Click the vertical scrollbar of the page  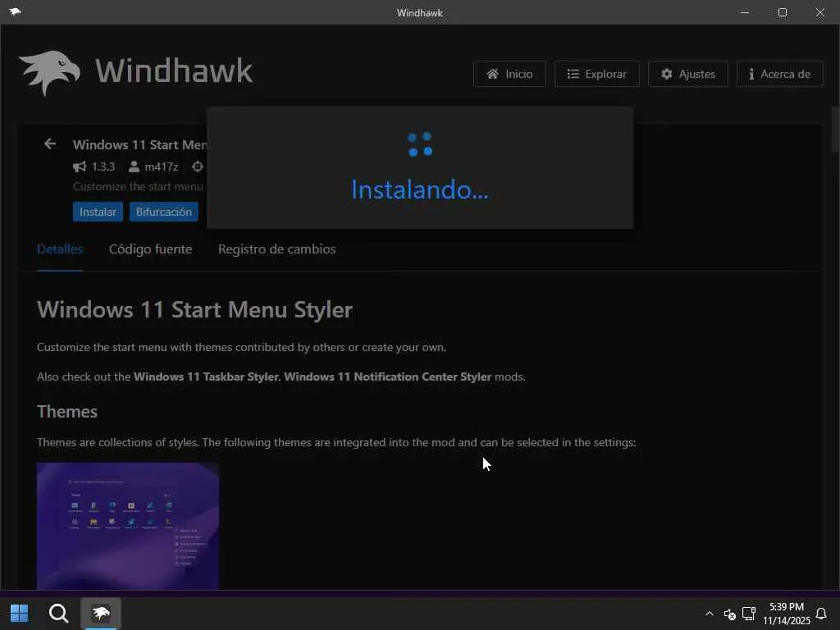(835, 129)
